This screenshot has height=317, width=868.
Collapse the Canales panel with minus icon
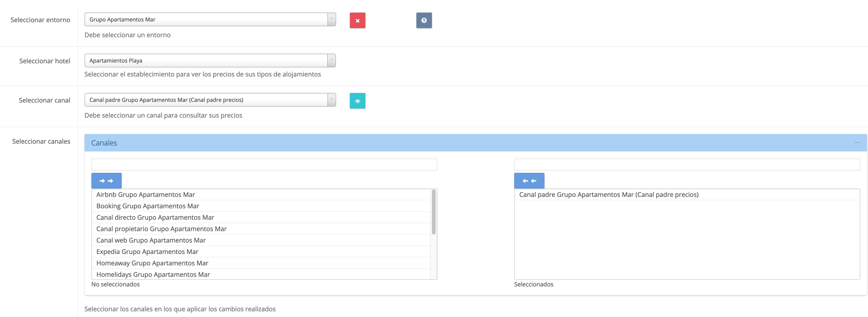point(857,143)
